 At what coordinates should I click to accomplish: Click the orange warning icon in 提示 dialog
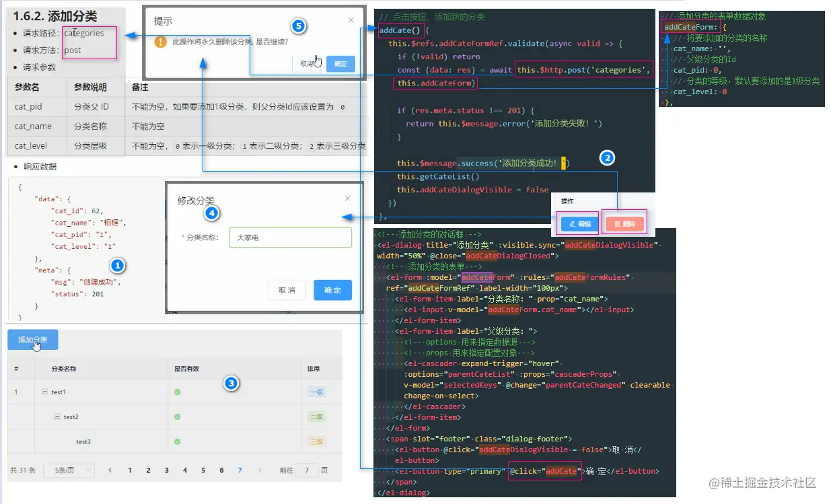[160, 42]
